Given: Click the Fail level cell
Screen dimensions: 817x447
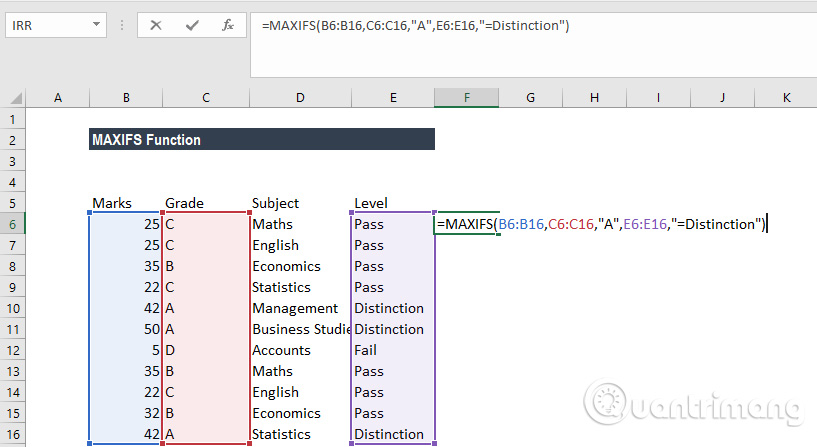Looking at the screenshot, I should 393,350.
